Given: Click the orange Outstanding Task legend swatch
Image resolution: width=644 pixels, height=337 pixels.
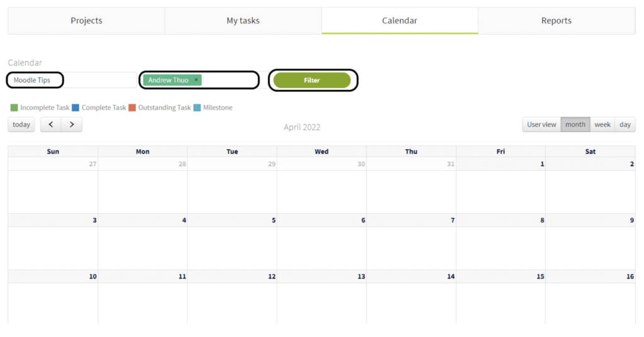Looking at the screenshot, I should 132,108.
